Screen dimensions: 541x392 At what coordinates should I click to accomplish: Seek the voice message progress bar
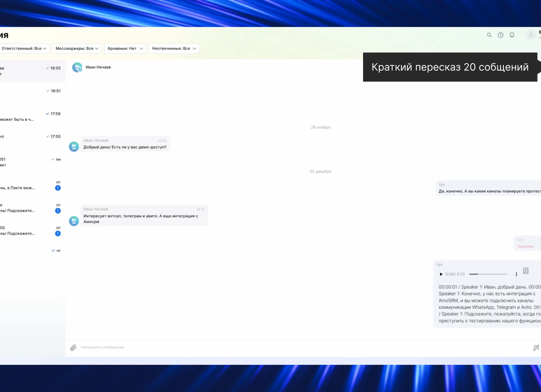[x=488, y=274]
